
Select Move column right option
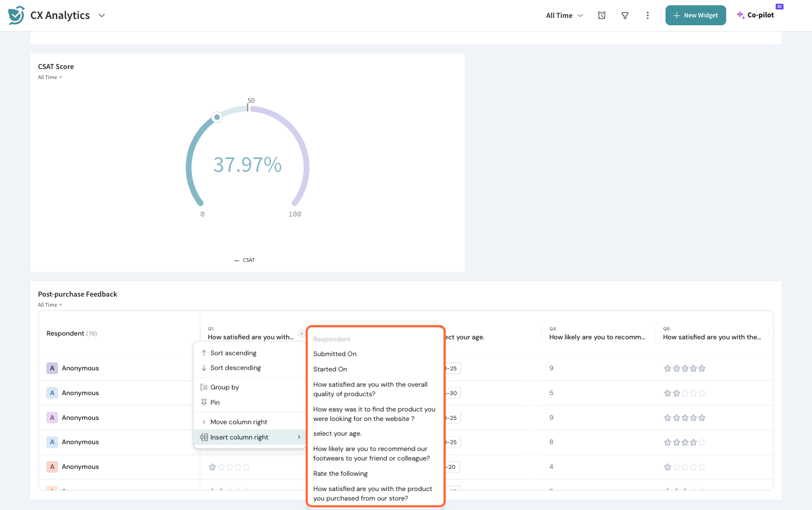238,422
